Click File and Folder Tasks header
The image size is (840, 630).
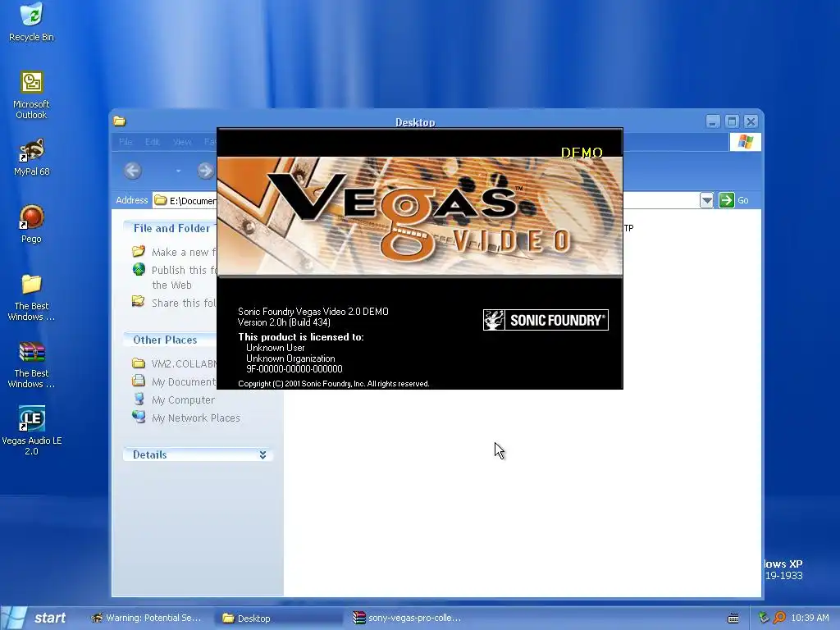point(171,228)
